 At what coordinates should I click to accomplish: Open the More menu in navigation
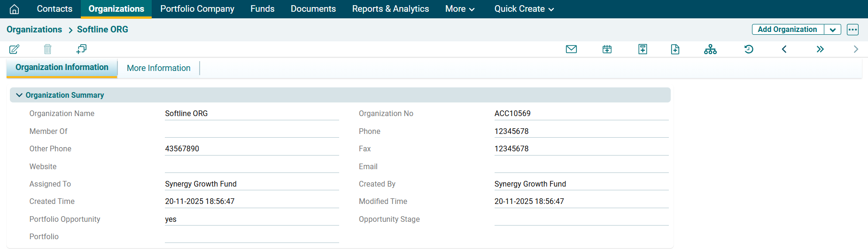[459, 9]
